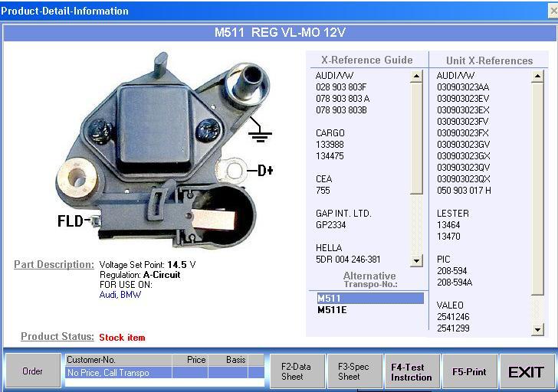558x392 pixels.
Task: Select unit reference 030903023QV
Action: point(463,168)
